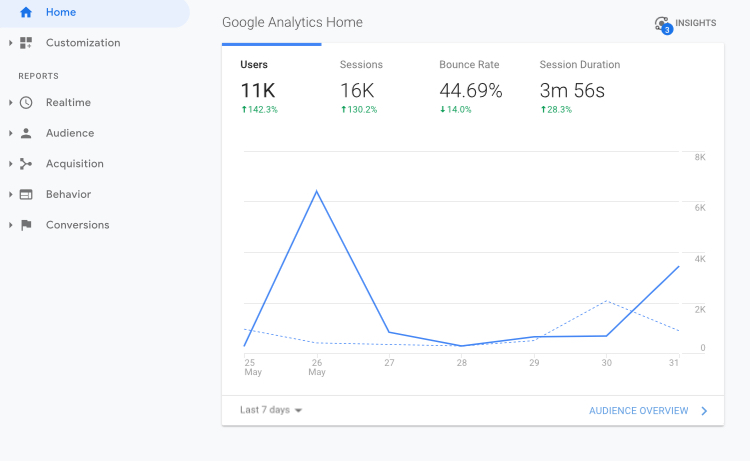Click the Behavior window icon
The height and width of the screenshot is (461, 750).
click(26, 194)
